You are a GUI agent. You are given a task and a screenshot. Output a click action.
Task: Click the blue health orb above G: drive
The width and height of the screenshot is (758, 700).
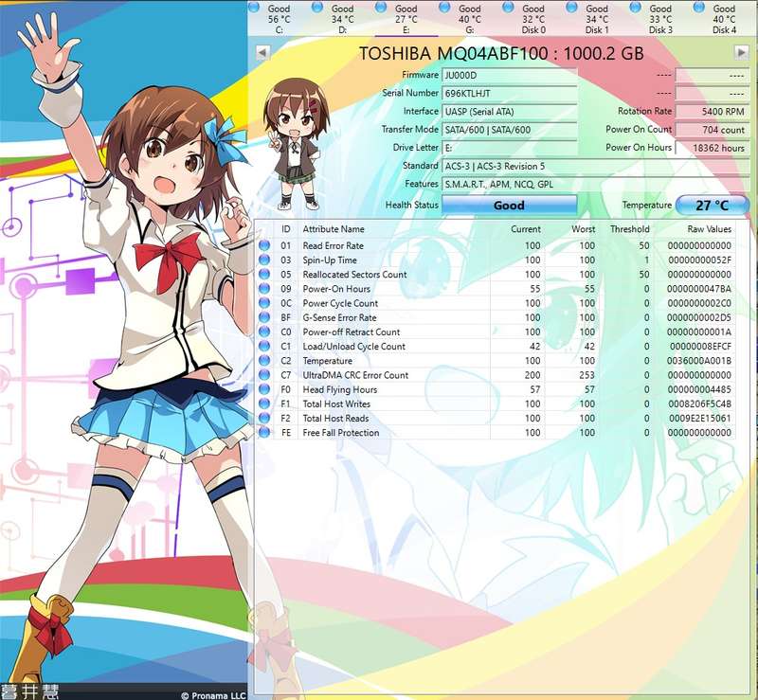pyautogui.click(x=444, y=8)
